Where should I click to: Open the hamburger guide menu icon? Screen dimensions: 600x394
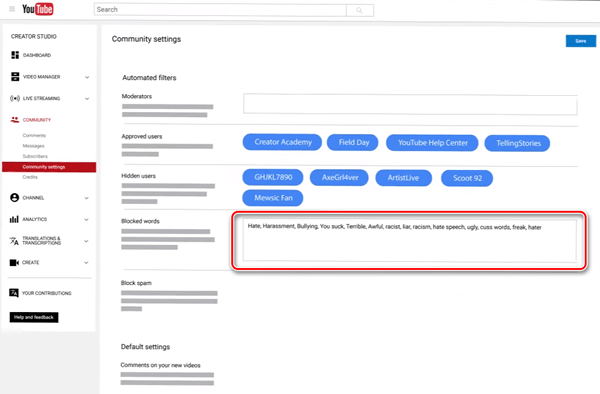(x=12, y=9)
